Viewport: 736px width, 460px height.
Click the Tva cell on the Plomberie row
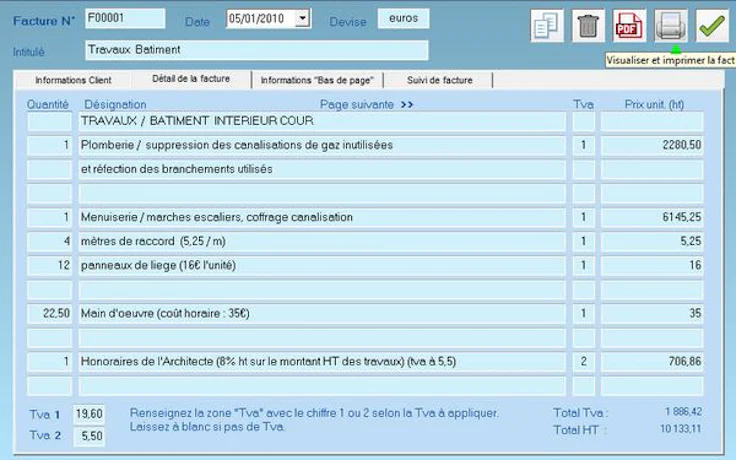click(x=583, y=146)
